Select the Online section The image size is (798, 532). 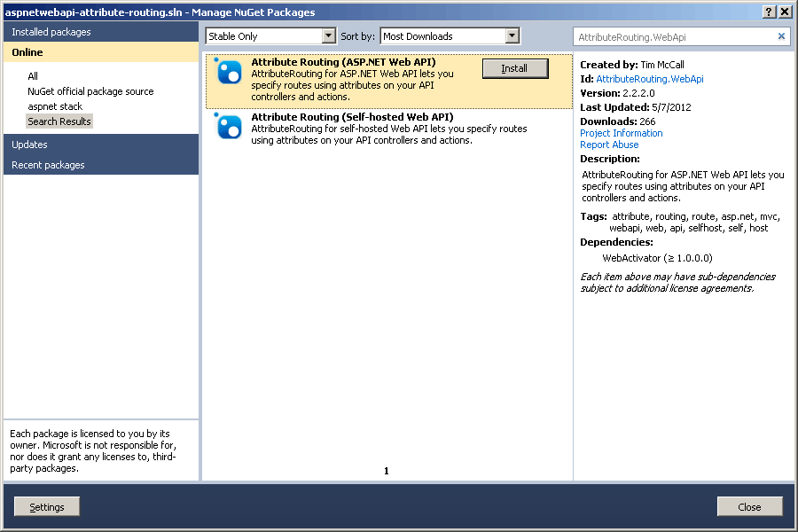tap(101, 52)
